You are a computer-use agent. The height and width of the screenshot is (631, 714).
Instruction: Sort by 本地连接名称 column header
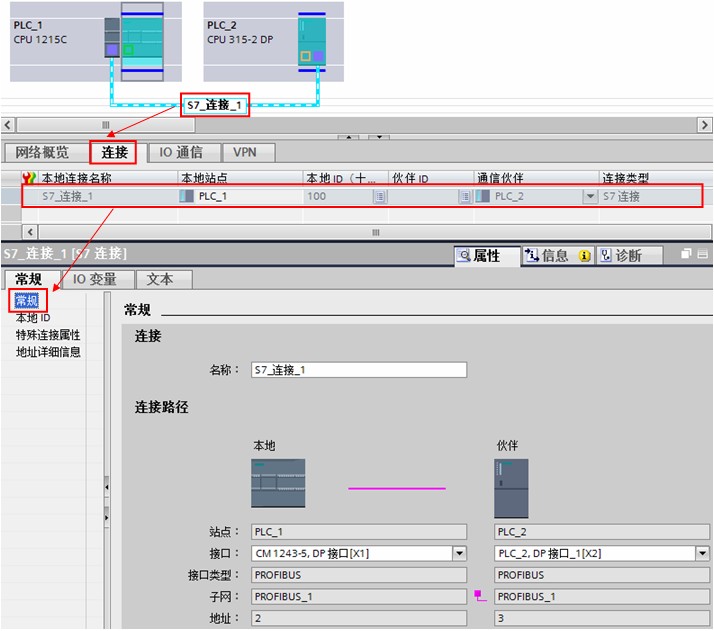(x=76, y=178)
